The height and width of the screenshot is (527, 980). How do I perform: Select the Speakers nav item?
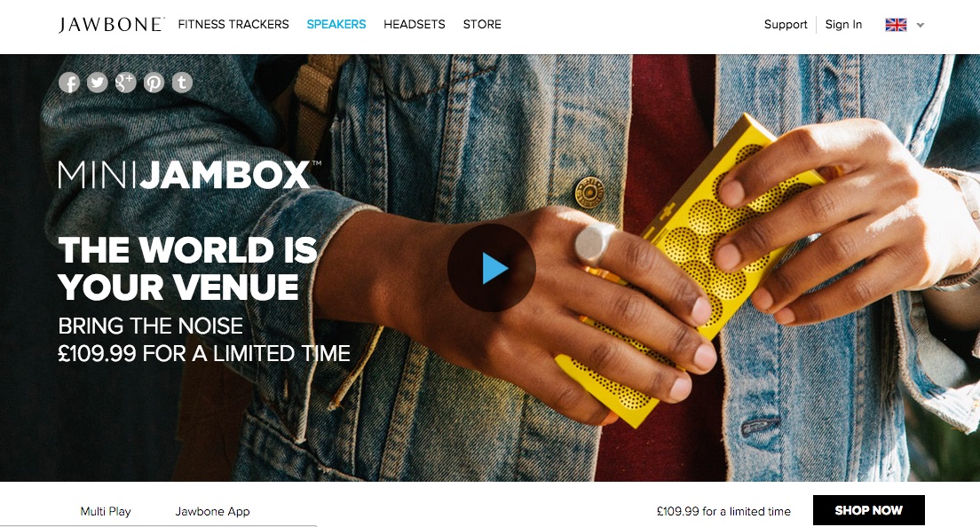pyautogui.click(x=336, y=24)
